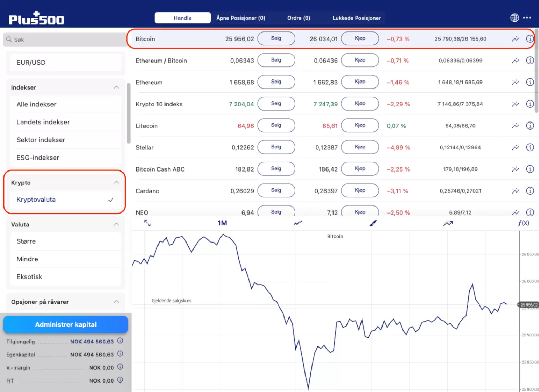Change the 1M chart timeframe
Viewport: 539px width, 392px height.
click(222, 223)
